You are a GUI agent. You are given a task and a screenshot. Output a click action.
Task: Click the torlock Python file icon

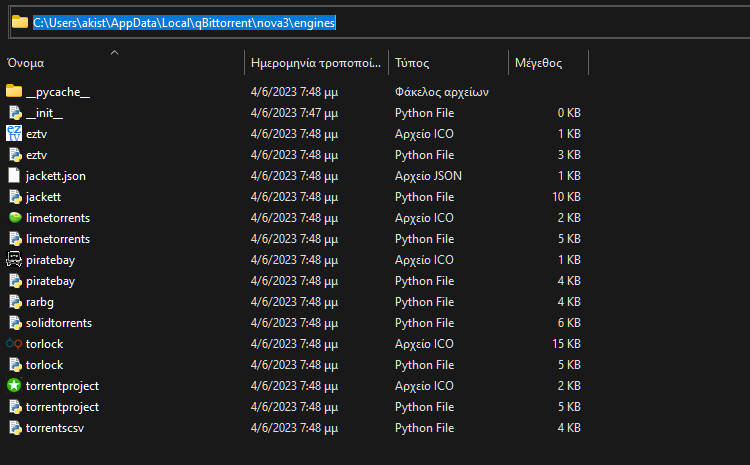15,365
